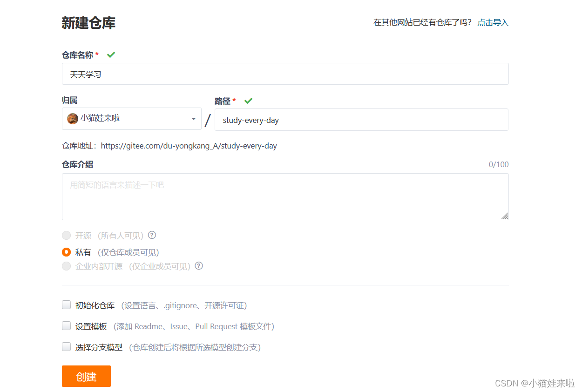Click help icon beside 企业内部开源 option
582x392 pixels.
(199, 266)
